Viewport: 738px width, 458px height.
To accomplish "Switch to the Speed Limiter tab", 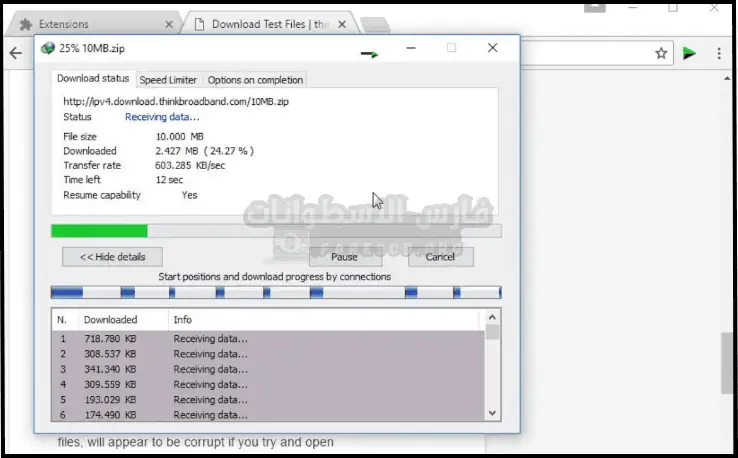I will [x=168, y=80].
